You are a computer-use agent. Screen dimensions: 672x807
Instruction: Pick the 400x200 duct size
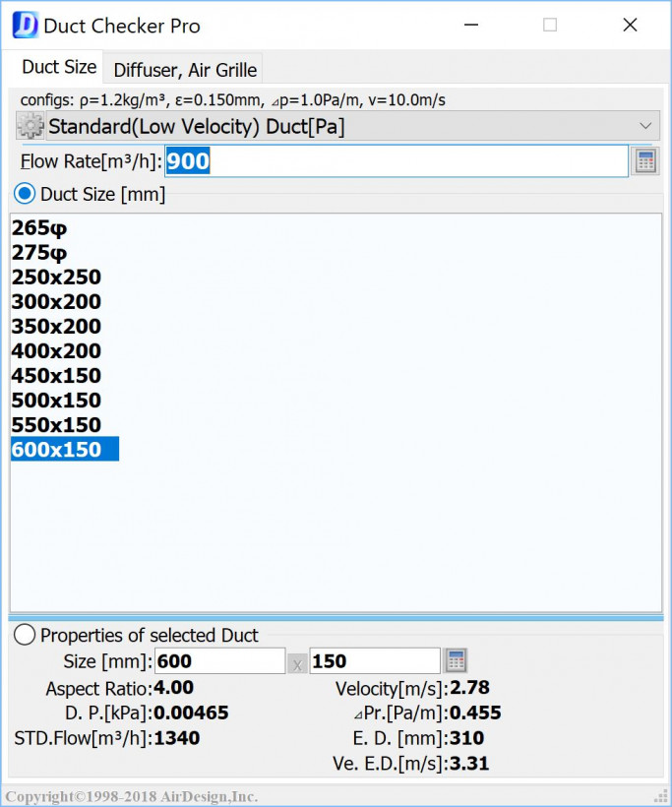(56, 351)
